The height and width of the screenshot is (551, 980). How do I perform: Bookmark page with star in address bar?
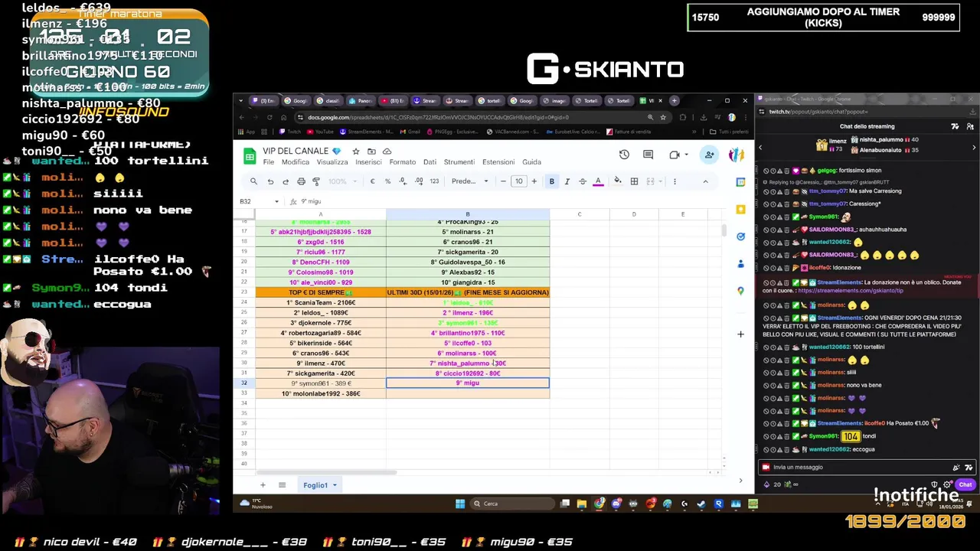663,117
